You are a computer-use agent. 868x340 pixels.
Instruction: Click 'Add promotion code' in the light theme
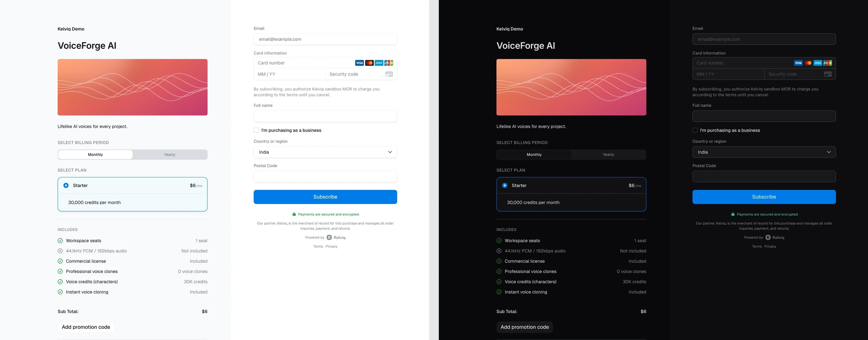coord(86,327)
